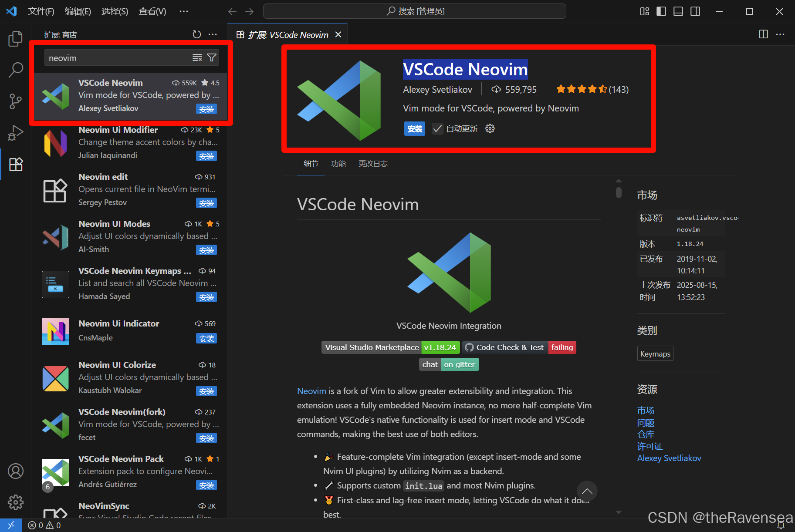Open the extension filter options
This screenshot has width=795, height=532.
[x=212, y=58]
